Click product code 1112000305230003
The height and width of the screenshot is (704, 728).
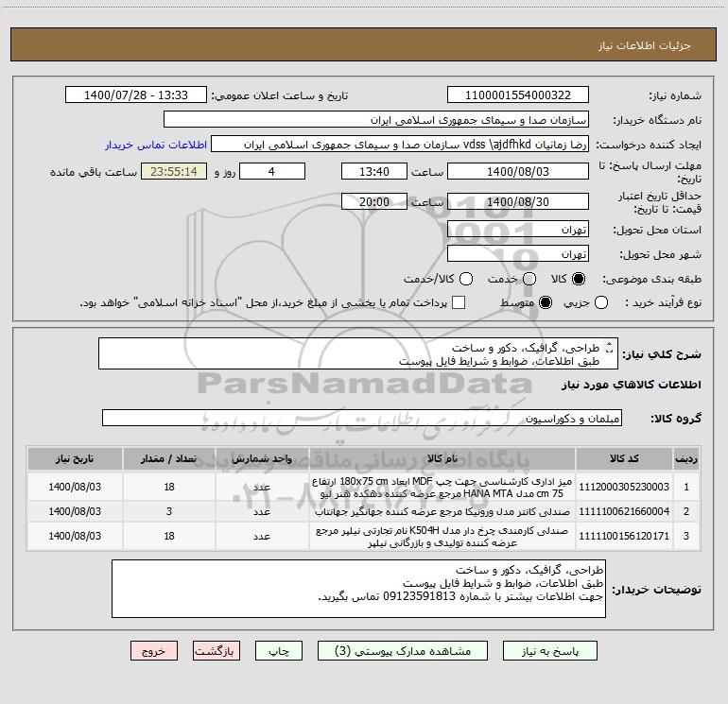click(x=624, y=487)
